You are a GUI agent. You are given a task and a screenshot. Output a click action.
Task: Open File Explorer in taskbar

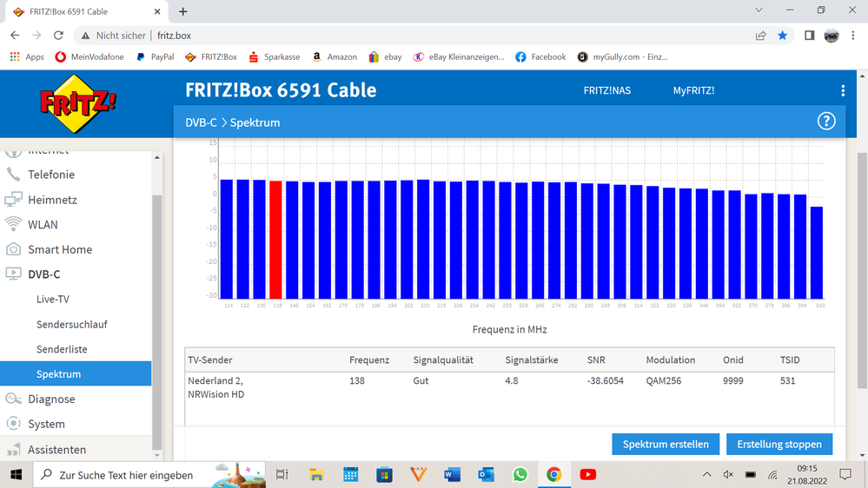(x=316, y=475)
